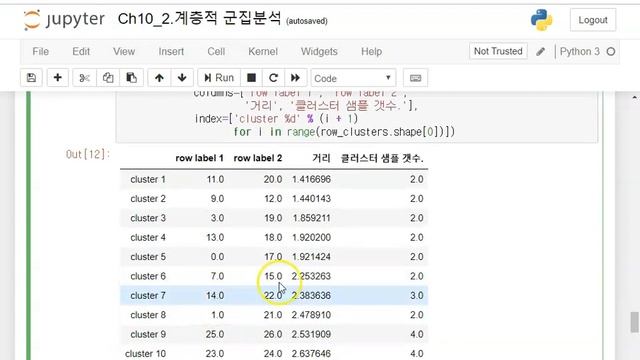Click distance value 1.440143
640x360 pixels.
pyautogui.click(x=311, y=199)
